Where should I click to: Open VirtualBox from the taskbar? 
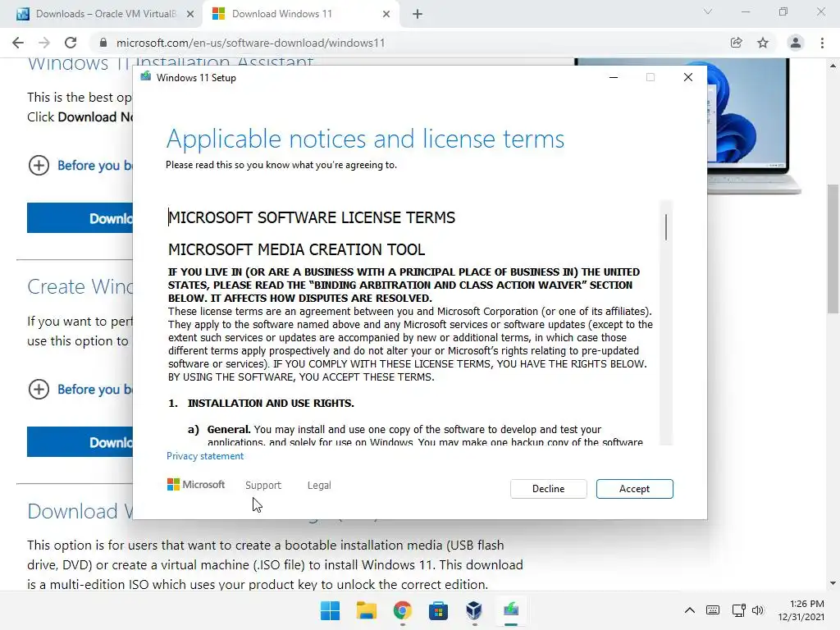[x=474, y=610]
